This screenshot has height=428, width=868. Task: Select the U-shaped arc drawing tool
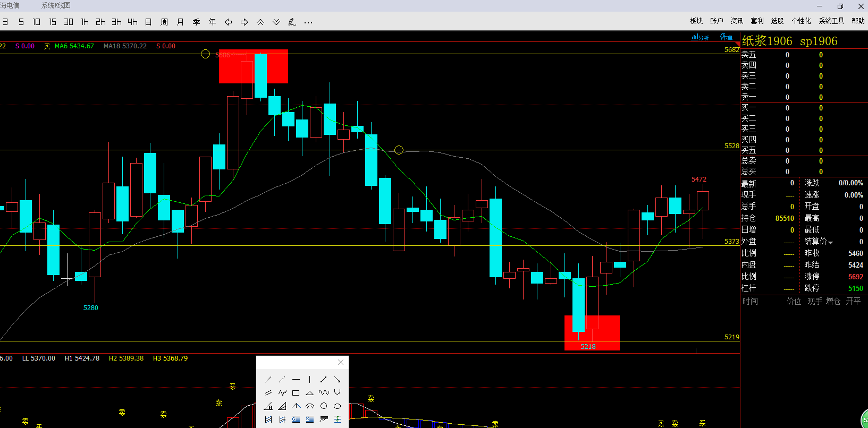click(x=338, y=392)
